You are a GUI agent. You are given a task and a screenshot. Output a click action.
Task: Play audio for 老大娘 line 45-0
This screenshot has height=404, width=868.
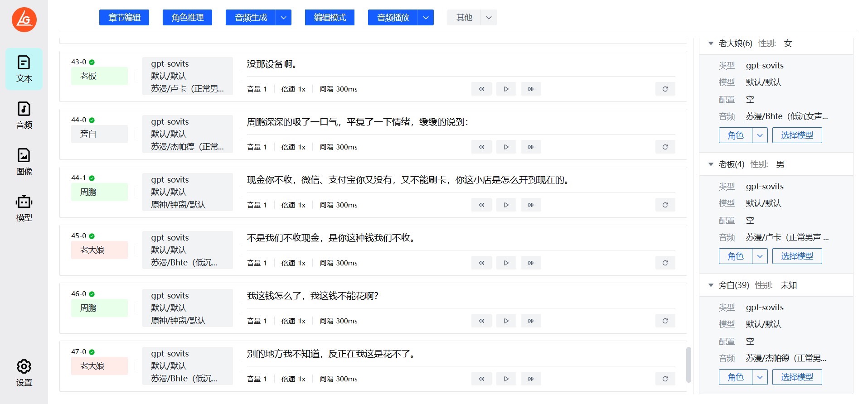coord(506,263)
